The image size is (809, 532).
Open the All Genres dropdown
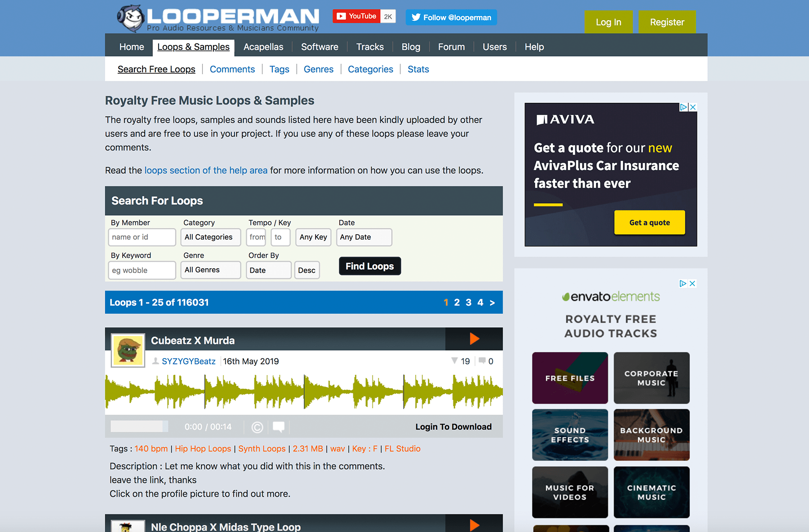(x=211, y=270)
